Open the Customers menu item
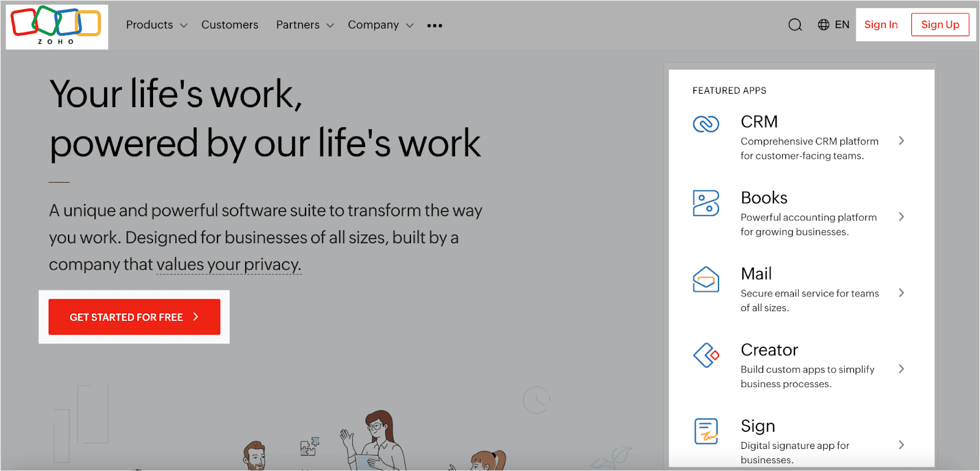The height and width of the screenshot is (471, 980). click(230, 25)
